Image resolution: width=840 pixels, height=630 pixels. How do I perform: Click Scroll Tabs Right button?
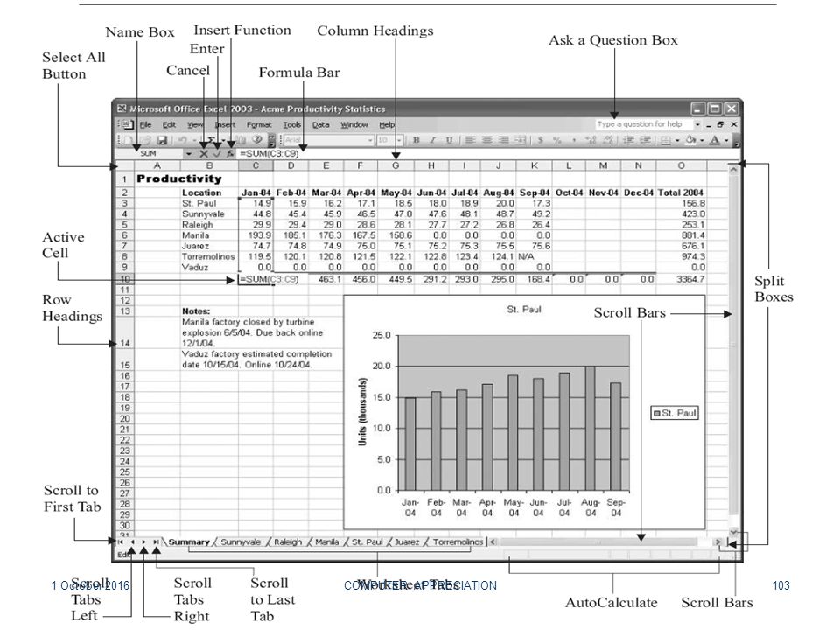pos(143,542)
